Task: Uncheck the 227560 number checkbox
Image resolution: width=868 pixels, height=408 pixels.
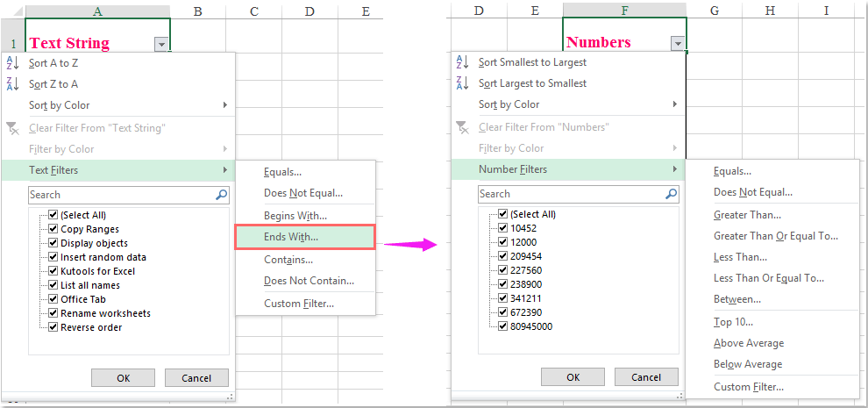Action: pyautogui.click(x=502, y=270)
